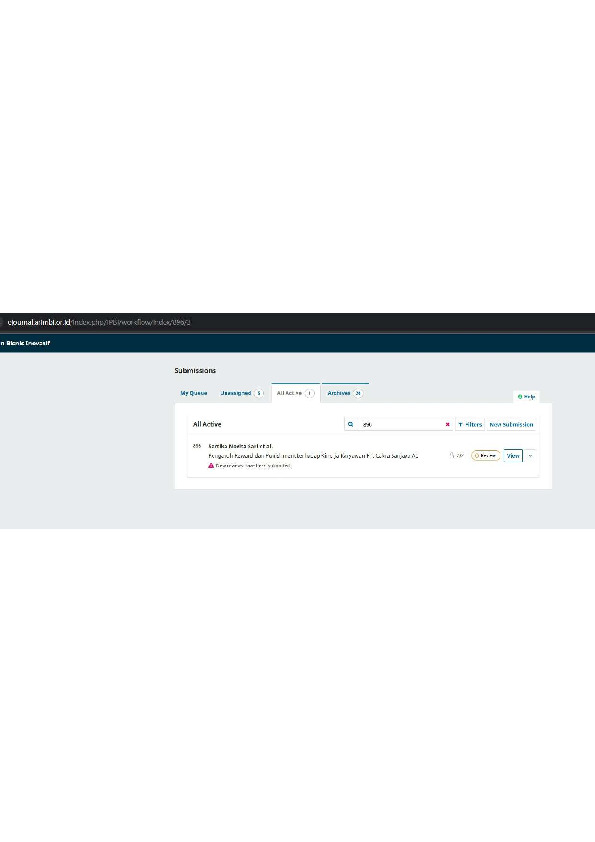
Task: Click the browser address bar URL
Action: tap(99, 322)
